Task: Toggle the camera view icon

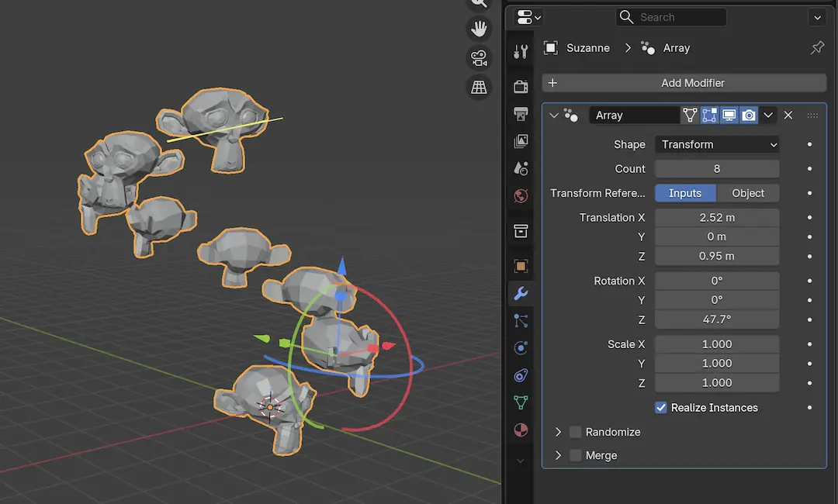Action: click(480, 58)
